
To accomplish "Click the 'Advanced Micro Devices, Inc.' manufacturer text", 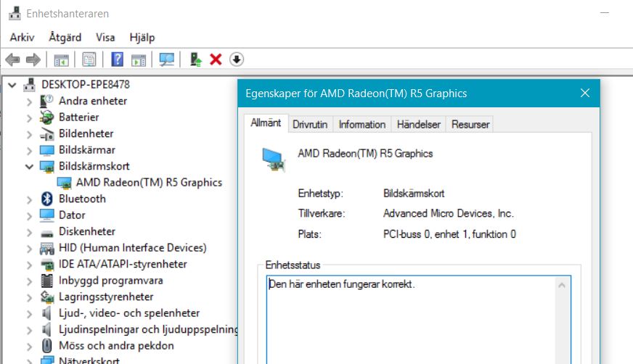I will 449,213.
